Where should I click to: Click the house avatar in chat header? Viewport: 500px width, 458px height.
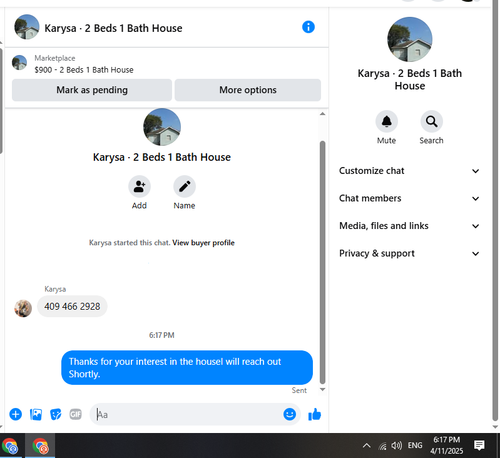(x=27, y=27)
